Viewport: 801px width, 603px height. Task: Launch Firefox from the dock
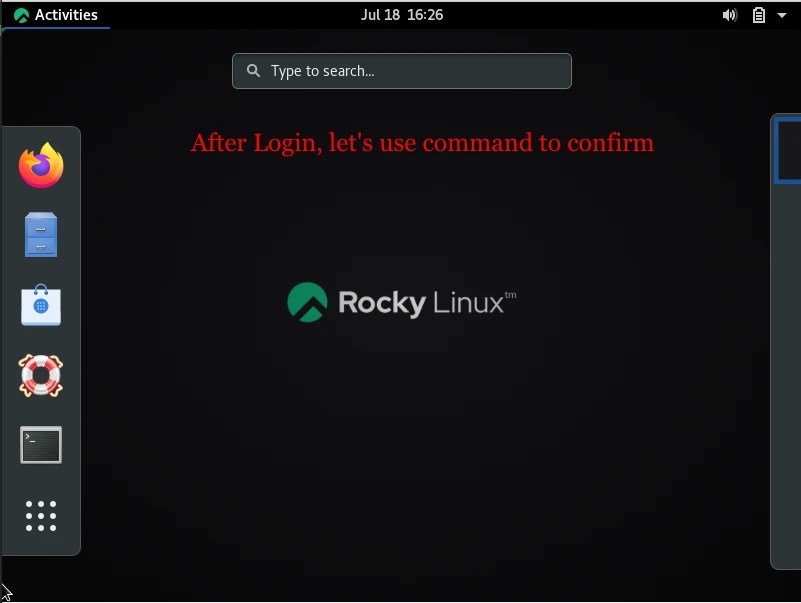click(41, 165)
